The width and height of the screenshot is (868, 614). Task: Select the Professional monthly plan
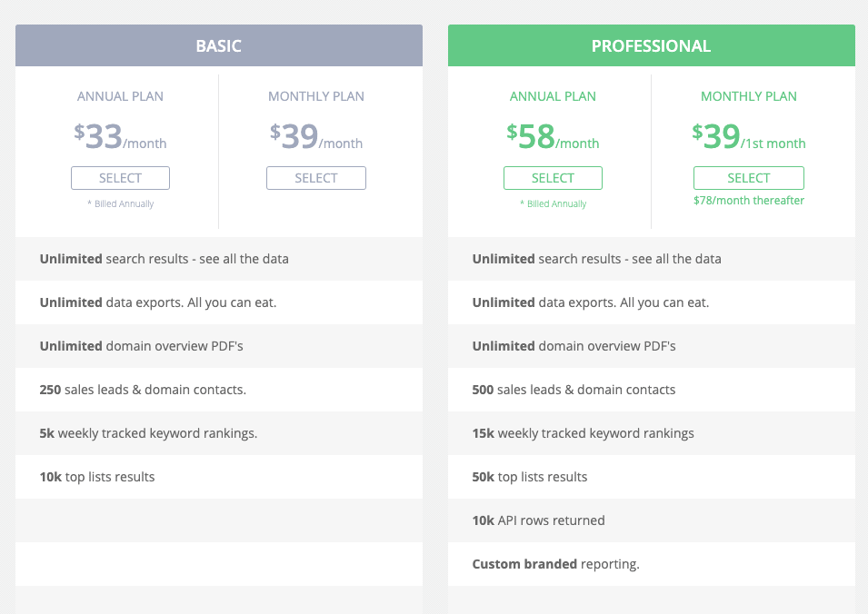click(748, 178)
